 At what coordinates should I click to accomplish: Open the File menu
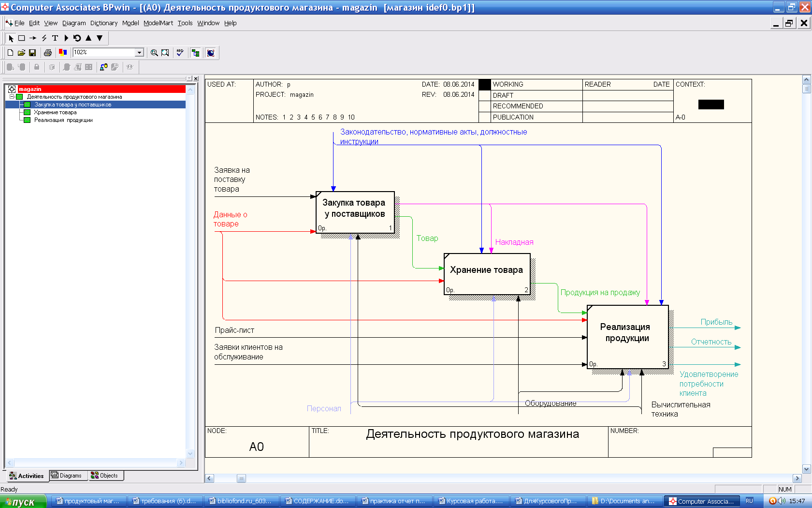19,23
